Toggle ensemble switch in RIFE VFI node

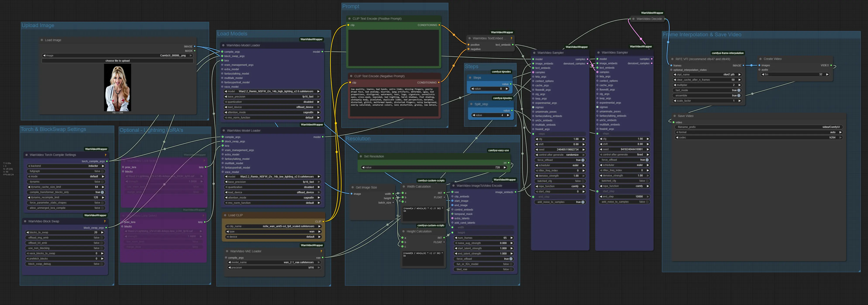[x=739, y=96]
